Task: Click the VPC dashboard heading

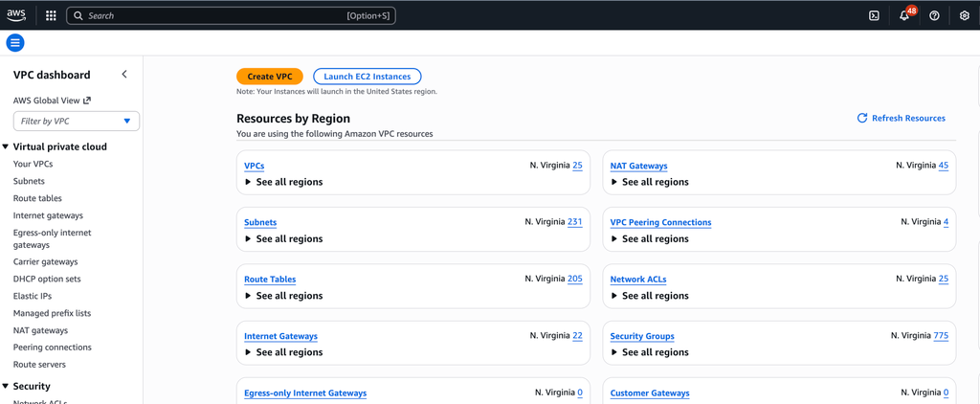Action: (x=52, y=75)
